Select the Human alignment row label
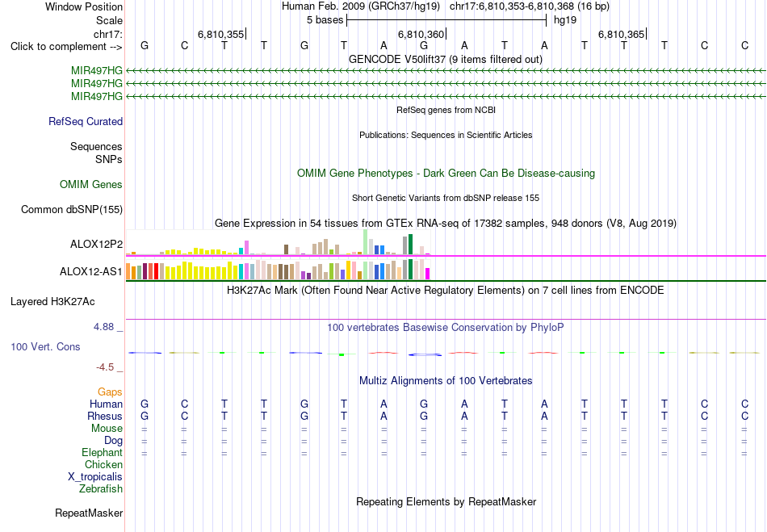Viewport: 767px width, 532px height. click(106, 404)
